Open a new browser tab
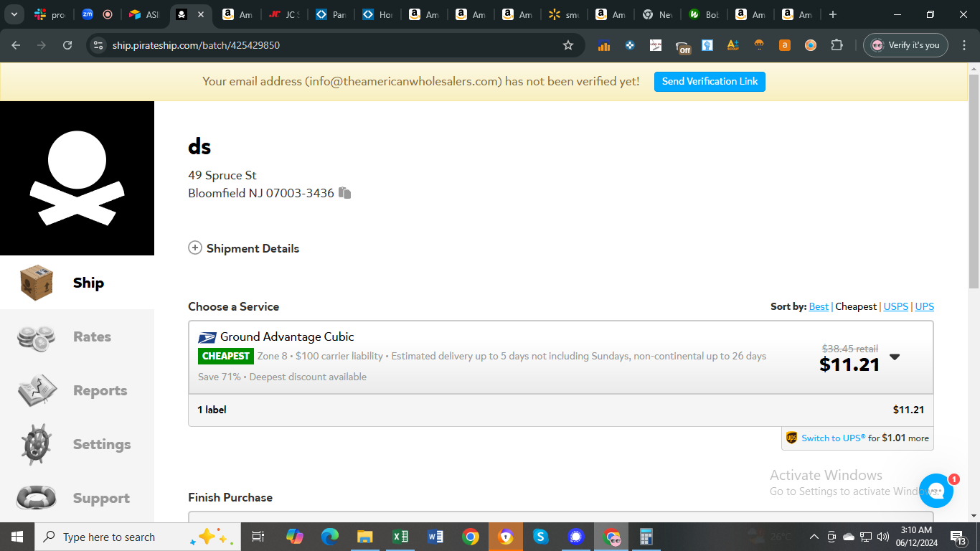The height and width of the screenshot is (551, 980). (x=832, y=14)
